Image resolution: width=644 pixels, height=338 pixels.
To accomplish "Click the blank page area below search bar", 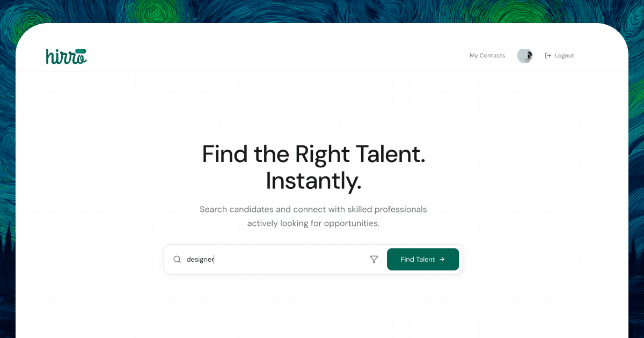I will (x=313, y=306).
